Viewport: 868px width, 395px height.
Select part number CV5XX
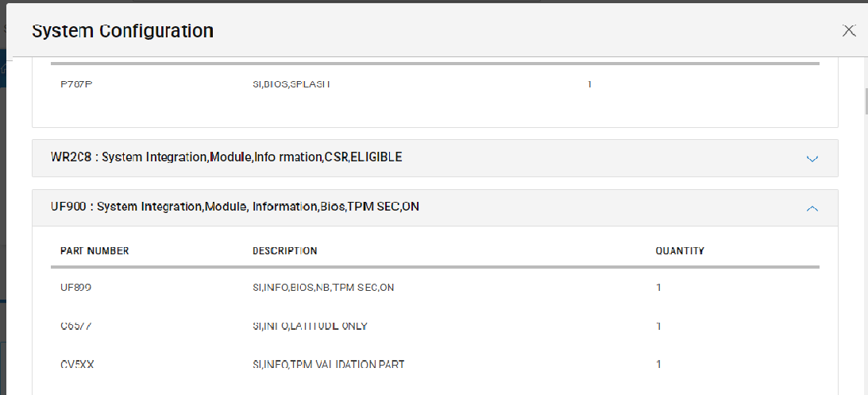[77, 365]
